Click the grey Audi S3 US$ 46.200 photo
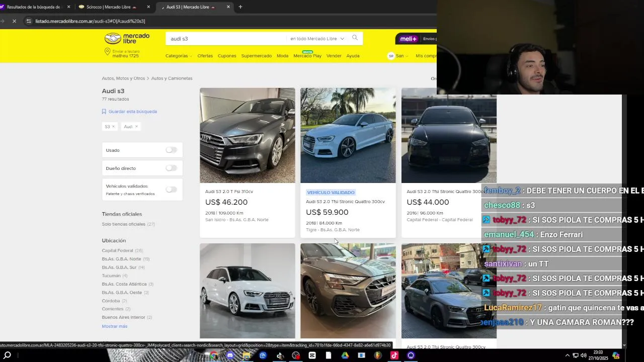 [x=248, y=135]
